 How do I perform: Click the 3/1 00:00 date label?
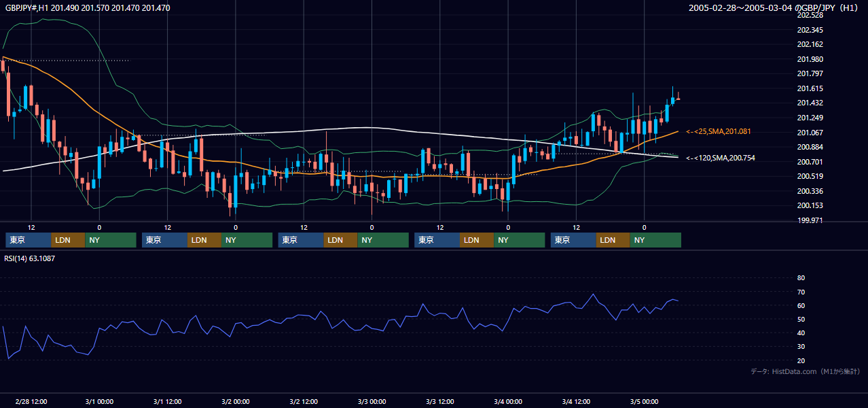[99, 401]
